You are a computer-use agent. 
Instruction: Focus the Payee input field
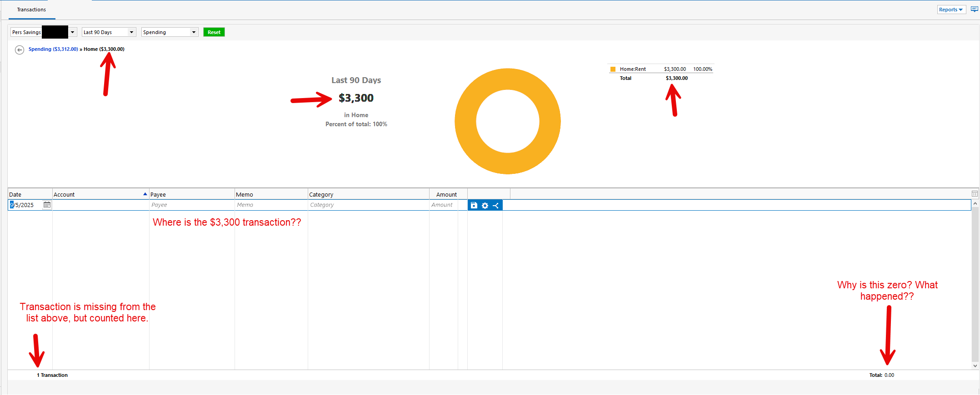click(192, 205)
